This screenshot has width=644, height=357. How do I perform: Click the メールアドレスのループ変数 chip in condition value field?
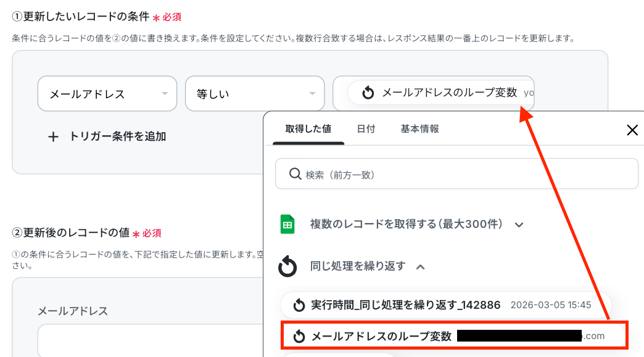click(x=441, y=93)
